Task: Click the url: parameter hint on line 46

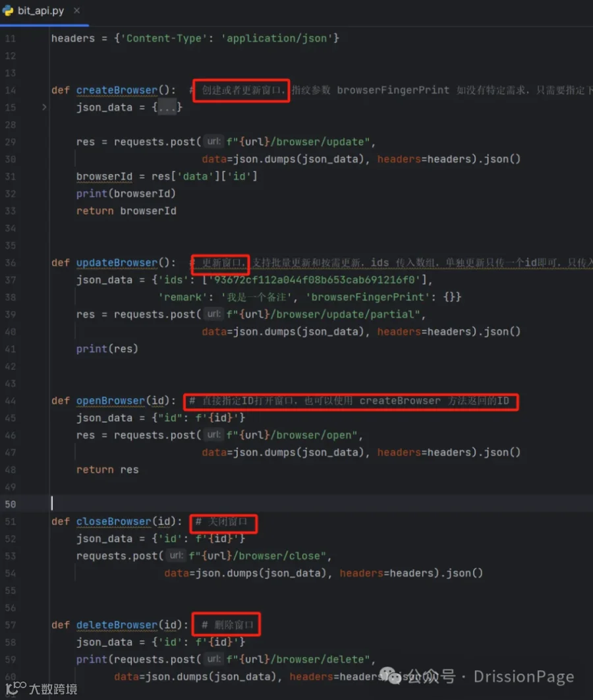Action: pyautogui.click(x=213, y=434)
